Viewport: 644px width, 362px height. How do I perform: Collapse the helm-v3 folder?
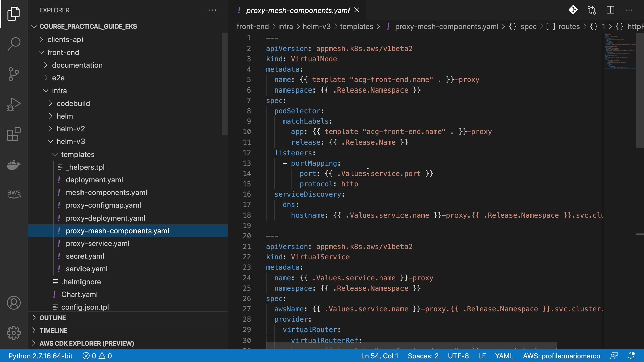(x=70, y=142)
